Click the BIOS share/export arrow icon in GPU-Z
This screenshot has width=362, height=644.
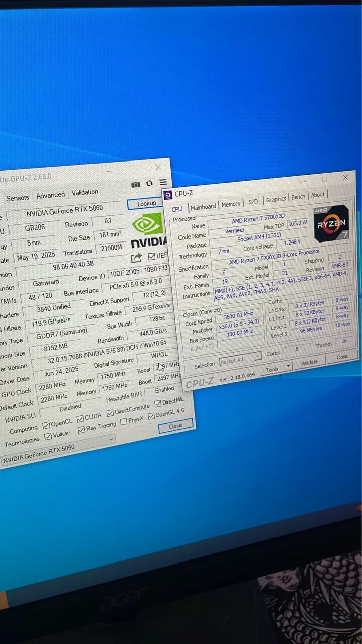136,258
